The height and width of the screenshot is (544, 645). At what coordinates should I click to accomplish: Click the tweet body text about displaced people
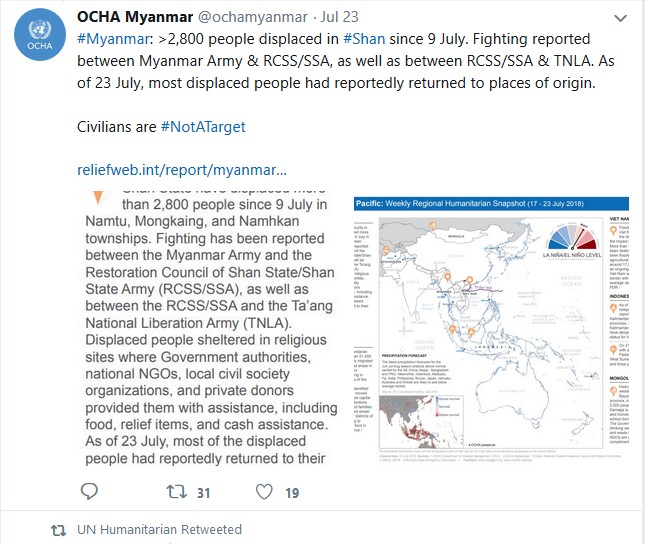click(x=340, y=61)
